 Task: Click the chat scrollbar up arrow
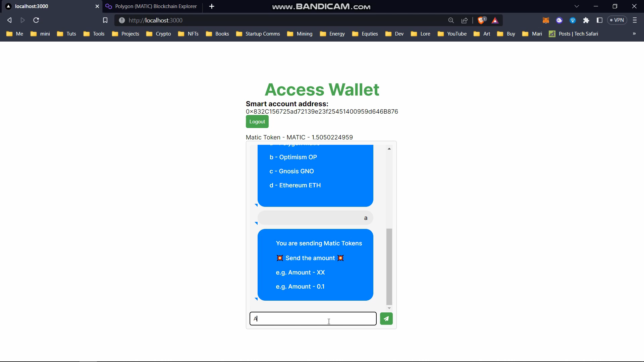389,148
